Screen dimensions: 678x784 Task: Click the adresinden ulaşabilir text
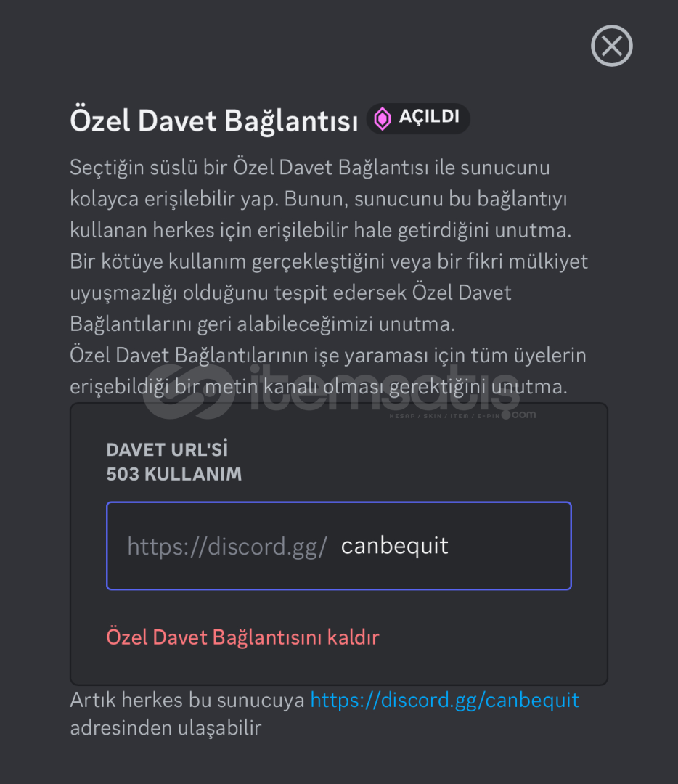tap(166, 728)
